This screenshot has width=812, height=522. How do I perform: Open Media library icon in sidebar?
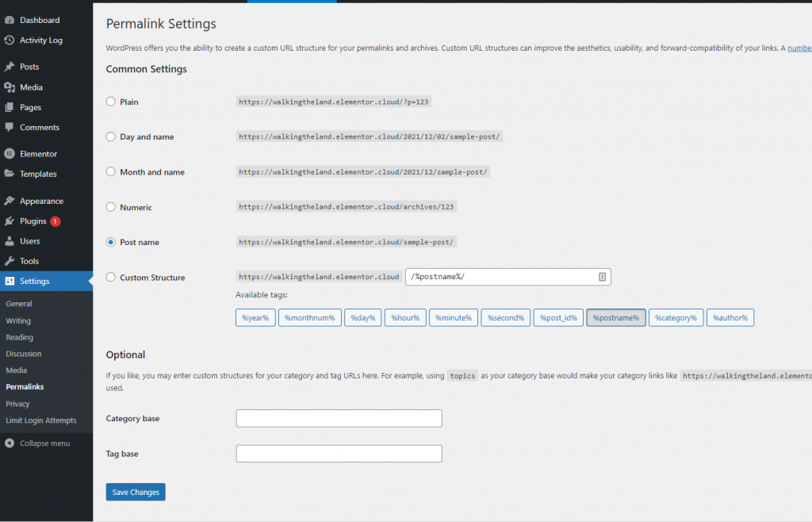tap(10, 87)
